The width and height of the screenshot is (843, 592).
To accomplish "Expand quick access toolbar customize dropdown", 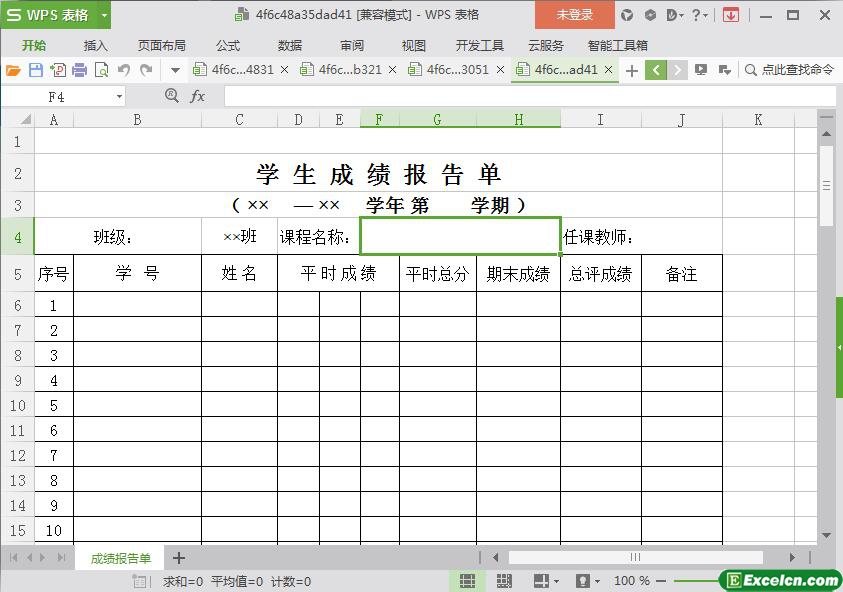I will pos(175,70).
